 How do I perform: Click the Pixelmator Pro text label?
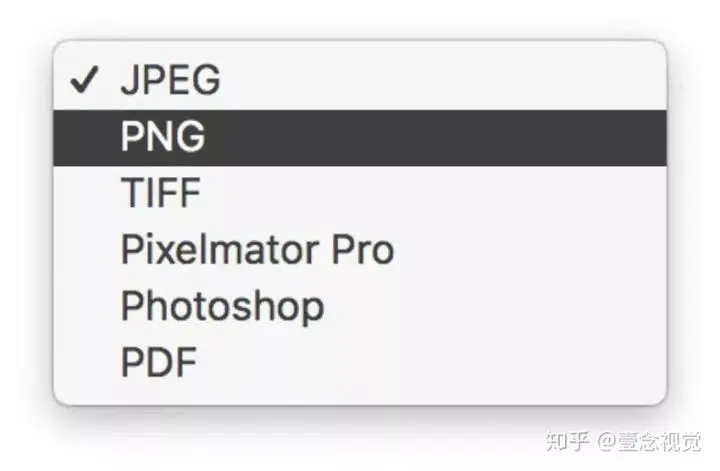[258, 249]
